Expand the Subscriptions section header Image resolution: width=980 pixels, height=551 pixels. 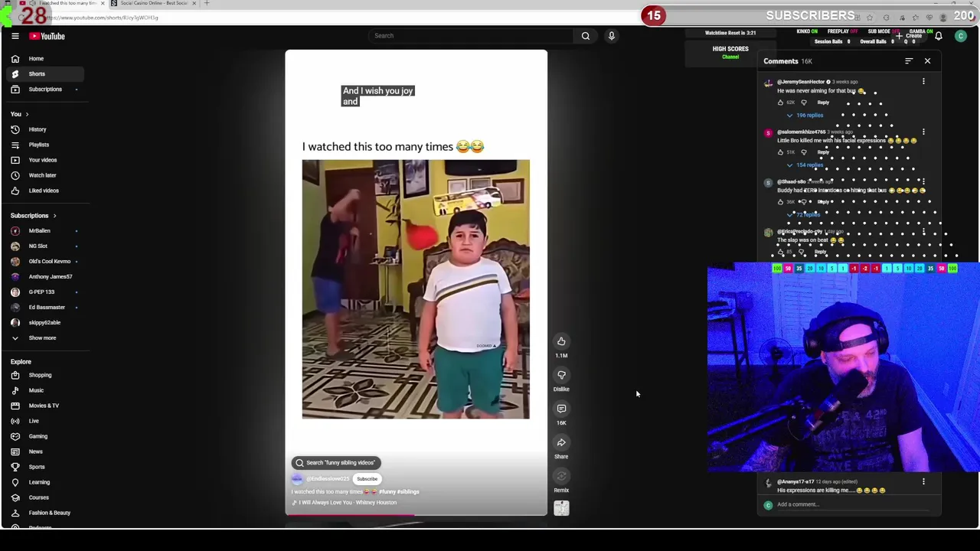[x=33, y=216]
